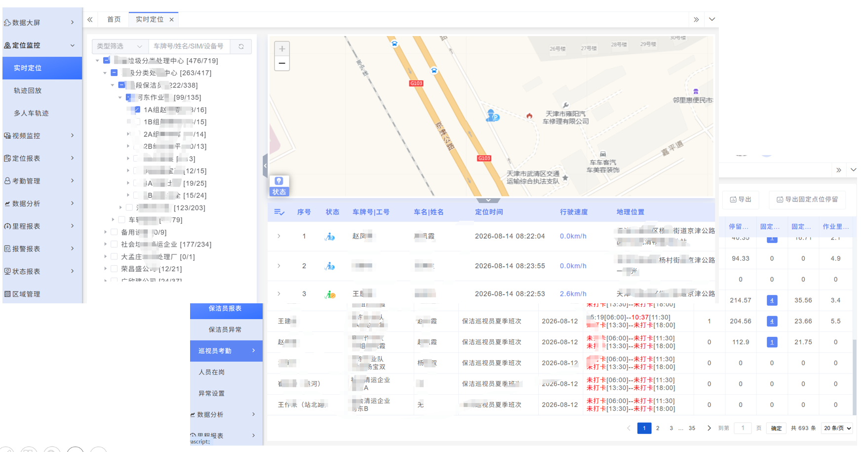Toggle the checkbox for the [476/719] root node
The image size is (868, 452).
107,61
